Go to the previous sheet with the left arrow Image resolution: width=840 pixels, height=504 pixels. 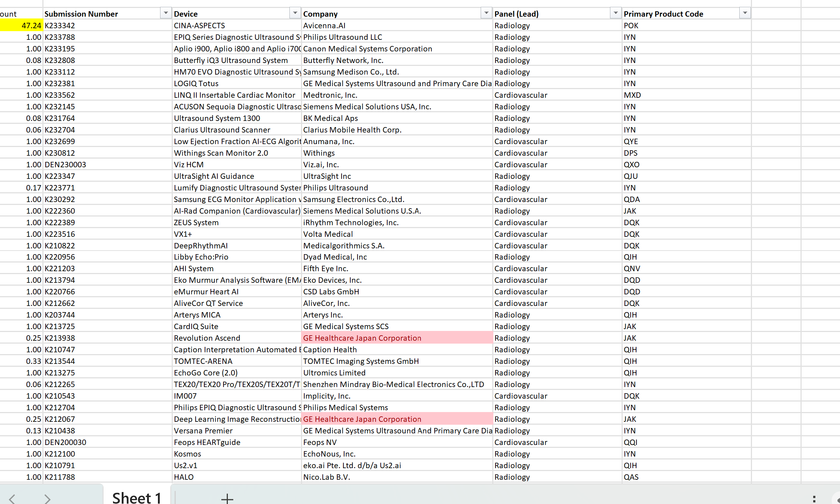(x=12, y=499)
